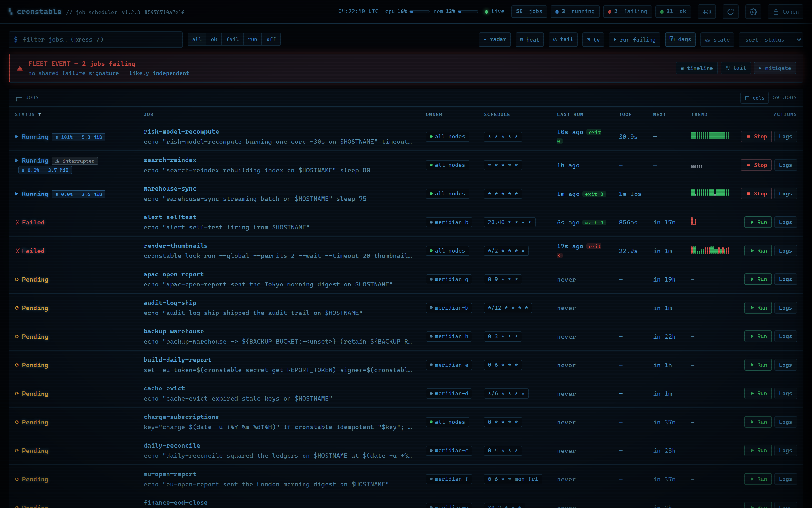
Task: Run the eu-open-report job
Action: point(758,479)
